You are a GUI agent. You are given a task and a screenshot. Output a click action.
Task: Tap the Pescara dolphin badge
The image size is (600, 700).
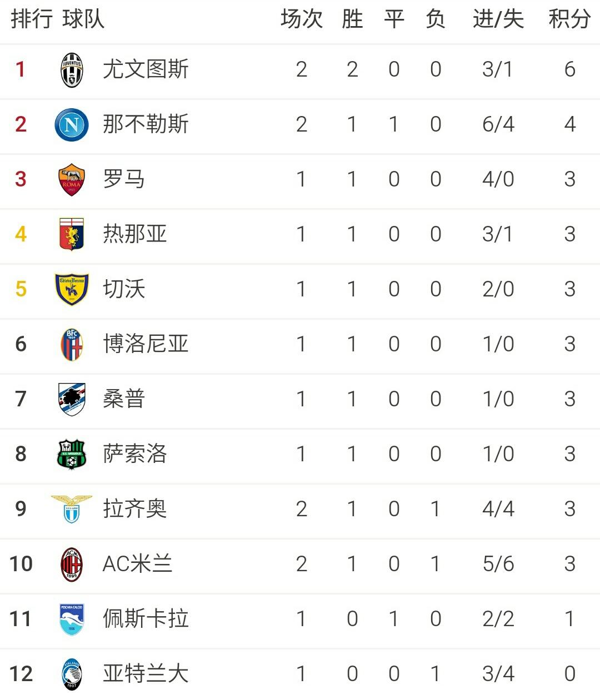72,619
